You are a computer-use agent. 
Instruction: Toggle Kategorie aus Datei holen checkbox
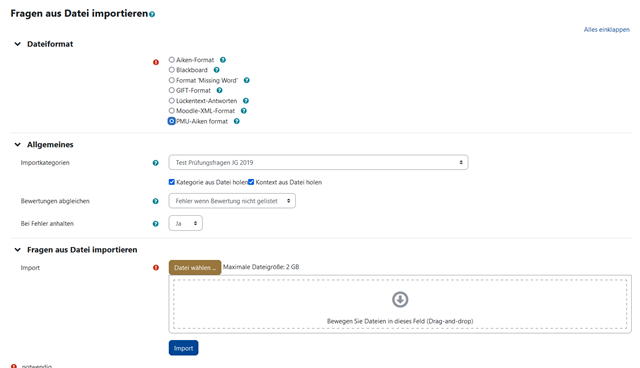(172, 182)
